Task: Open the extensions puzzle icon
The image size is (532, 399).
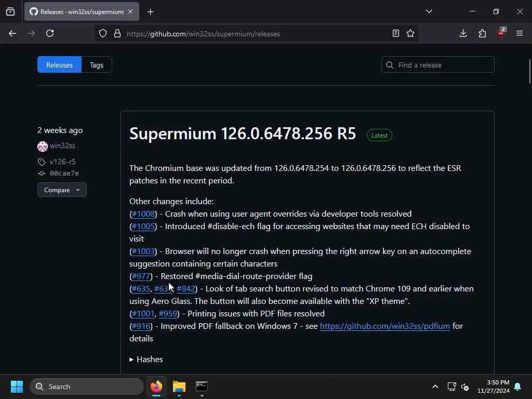Action: pos(482,33)
